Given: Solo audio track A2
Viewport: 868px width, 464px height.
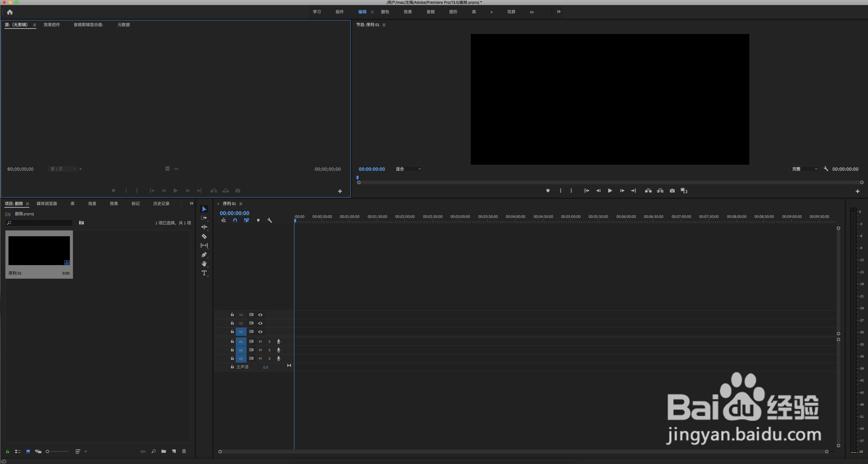Looking at the screenshot, I should pos(269,350).
